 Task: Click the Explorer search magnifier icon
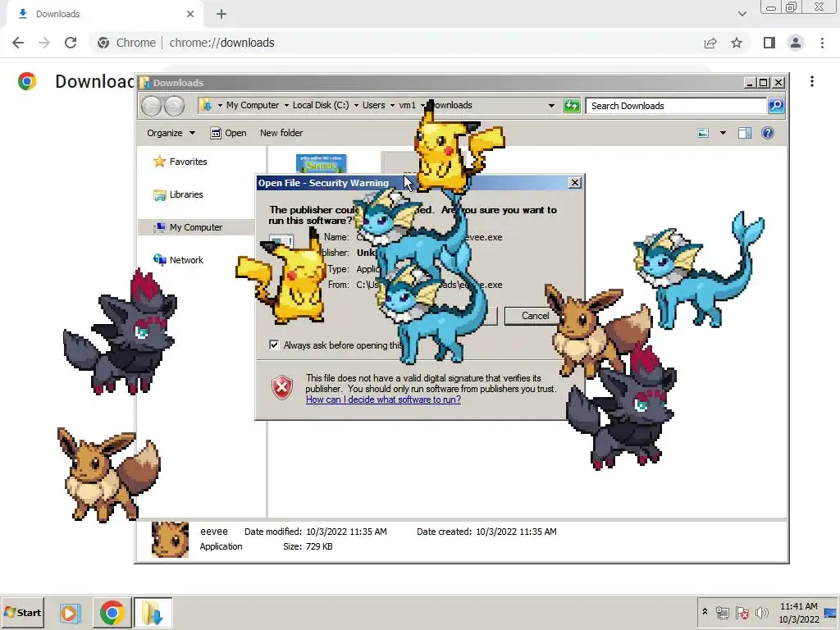pyautogui.click(x=776, y=106)
